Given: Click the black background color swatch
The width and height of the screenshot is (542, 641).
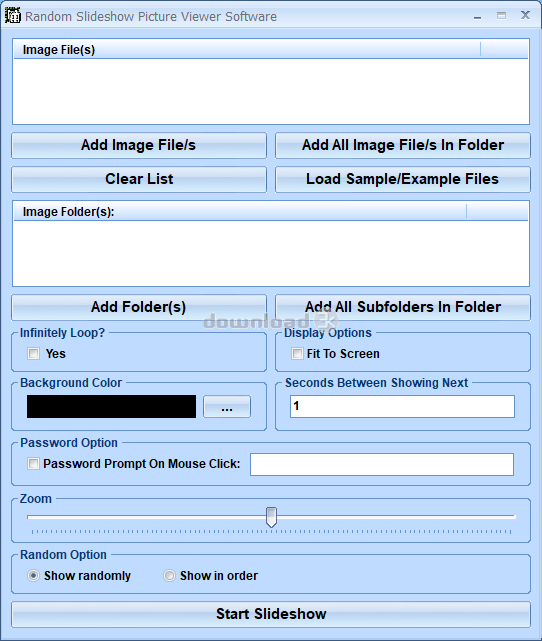Looking at the screenshot, I should coord(111,406).
